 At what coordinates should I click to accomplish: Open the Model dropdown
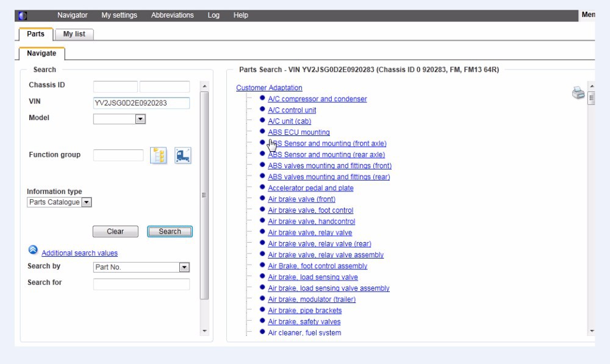(120, 119)
